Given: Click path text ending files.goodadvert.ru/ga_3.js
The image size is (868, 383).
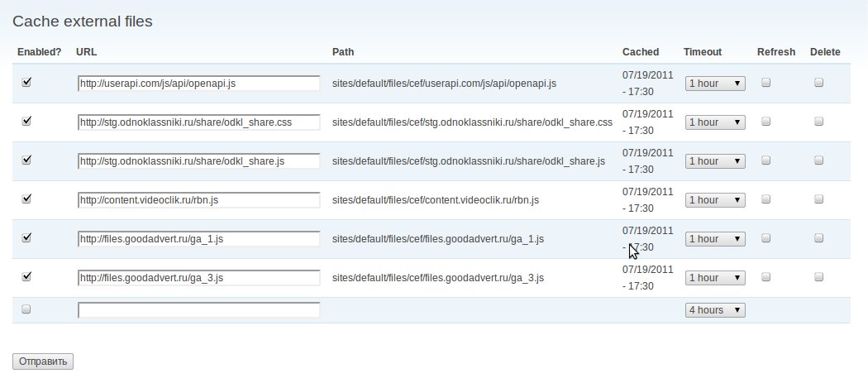Looking at the screenshot, I should tap(438, 277).
